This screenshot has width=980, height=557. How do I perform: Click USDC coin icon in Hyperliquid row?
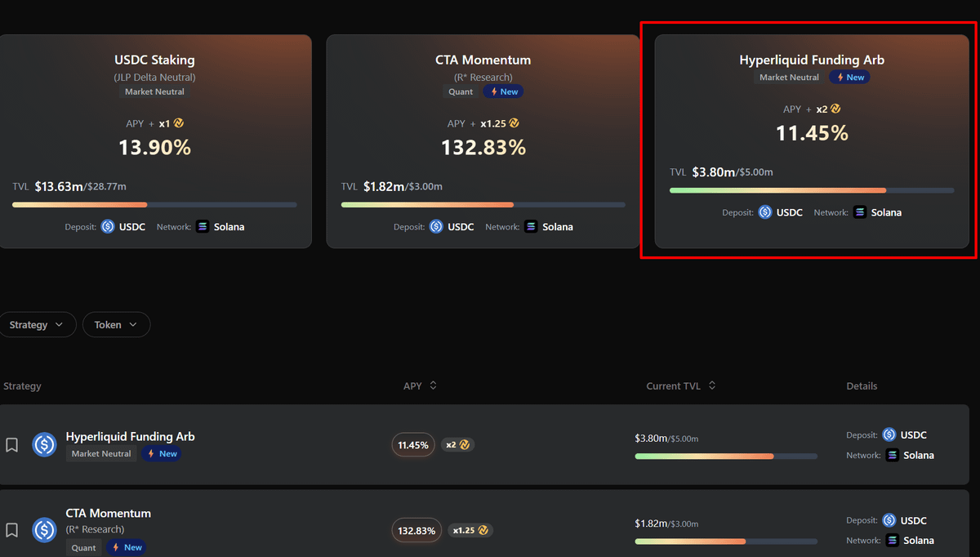coord(44,445)
